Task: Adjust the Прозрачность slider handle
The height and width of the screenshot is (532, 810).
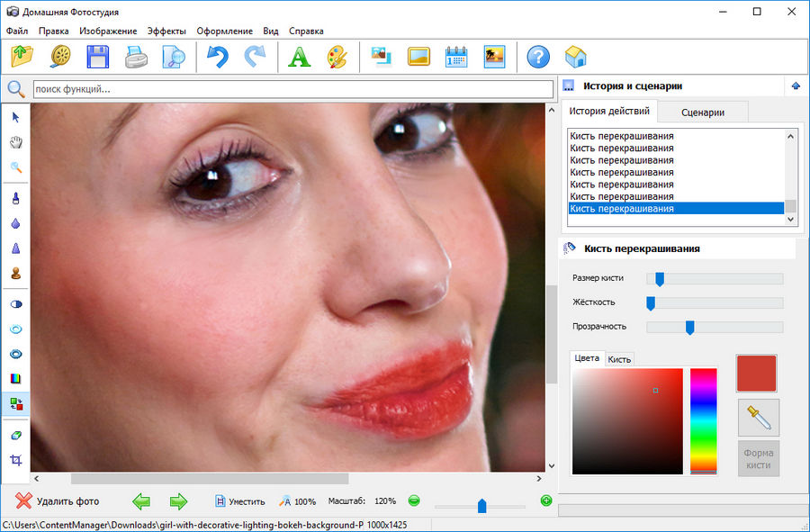Action: click(x=689, y=327)
